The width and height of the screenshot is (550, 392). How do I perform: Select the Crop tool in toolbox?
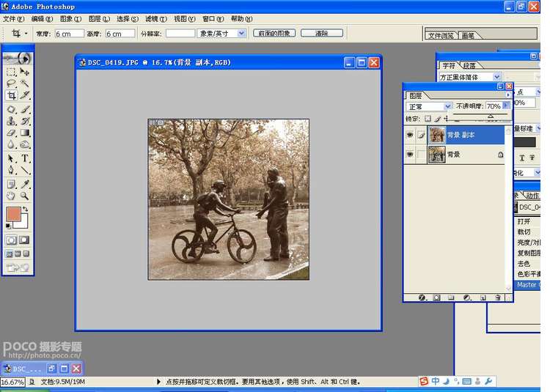(11, 95)
